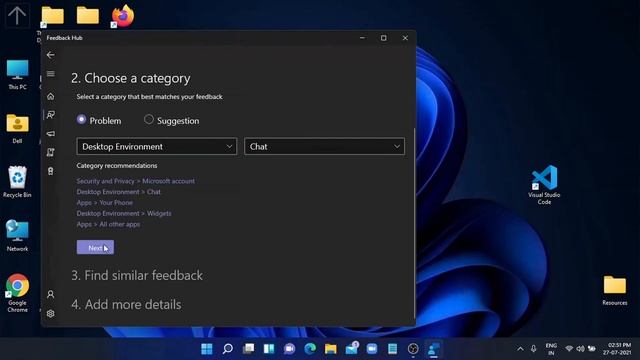Select the Visual Studio Code desktop shortcut

(544, 184)
